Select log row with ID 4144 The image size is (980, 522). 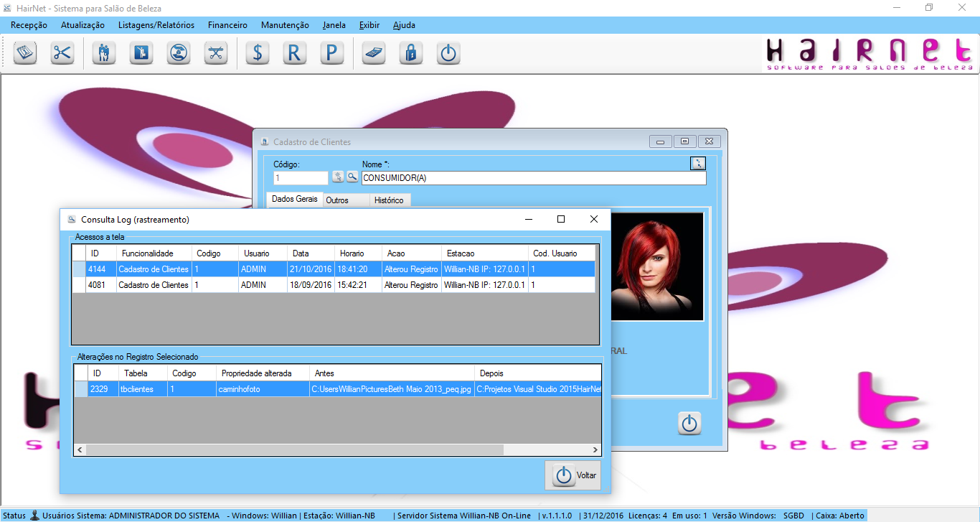coord(334,269)
